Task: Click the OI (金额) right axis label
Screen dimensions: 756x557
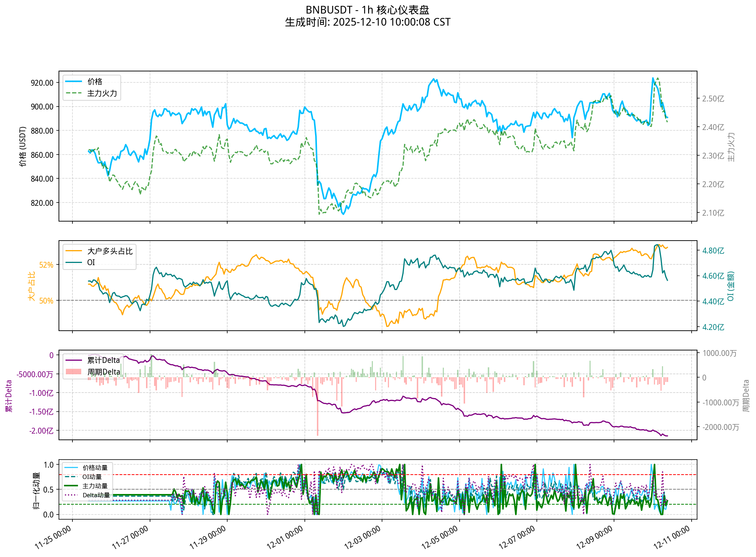Action: (731, 286)
